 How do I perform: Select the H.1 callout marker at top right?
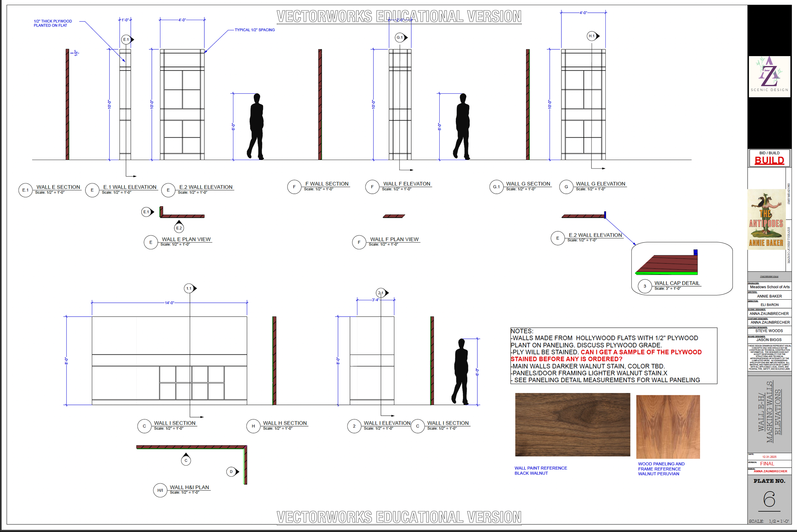592,36
